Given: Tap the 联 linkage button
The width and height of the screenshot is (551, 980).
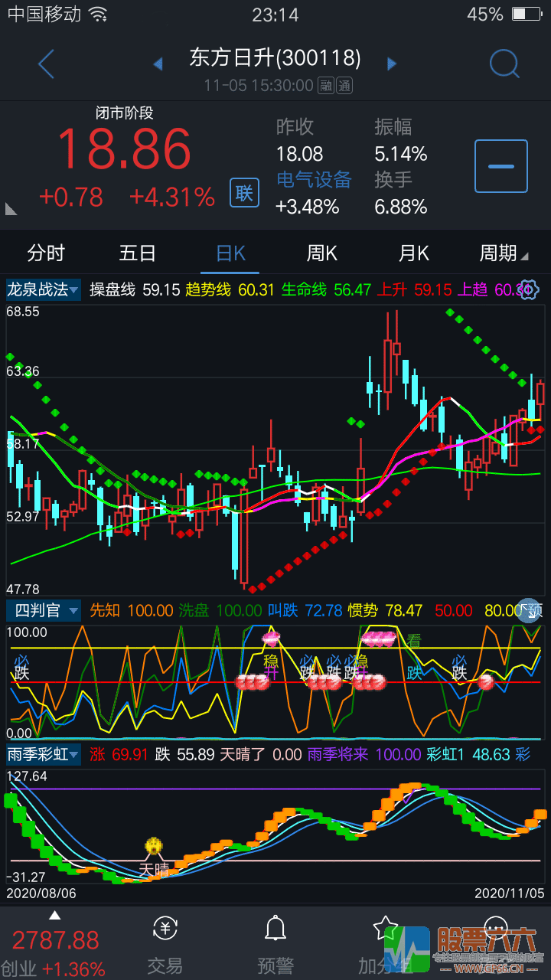Looking at the screenshot, I should point(244,193).
